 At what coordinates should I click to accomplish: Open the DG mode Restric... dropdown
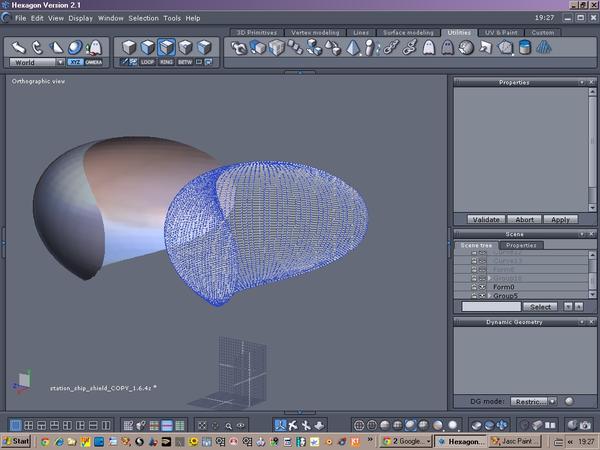coord(533,401)
